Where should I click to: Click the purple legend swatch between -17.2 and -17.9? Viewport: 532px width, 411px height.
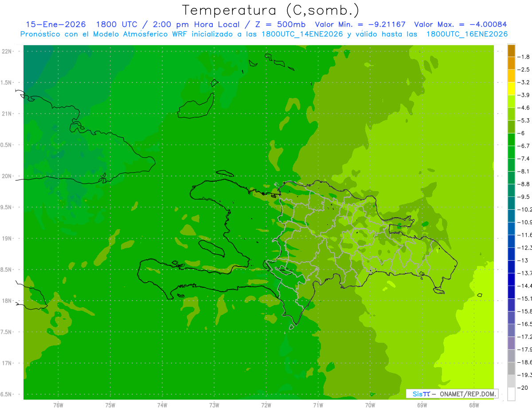[511, 343]
